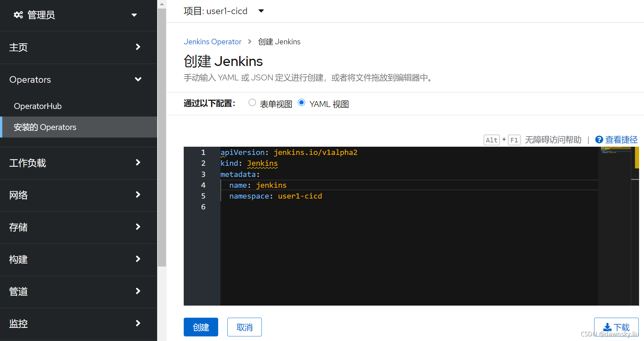This screenshot has height=341, width=644.
Task: Click the 取消 button
Action: (244, 327)
